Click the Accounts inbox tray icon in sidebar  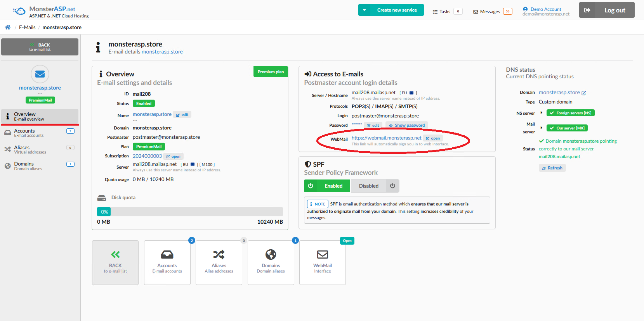(x=8, y=133)
